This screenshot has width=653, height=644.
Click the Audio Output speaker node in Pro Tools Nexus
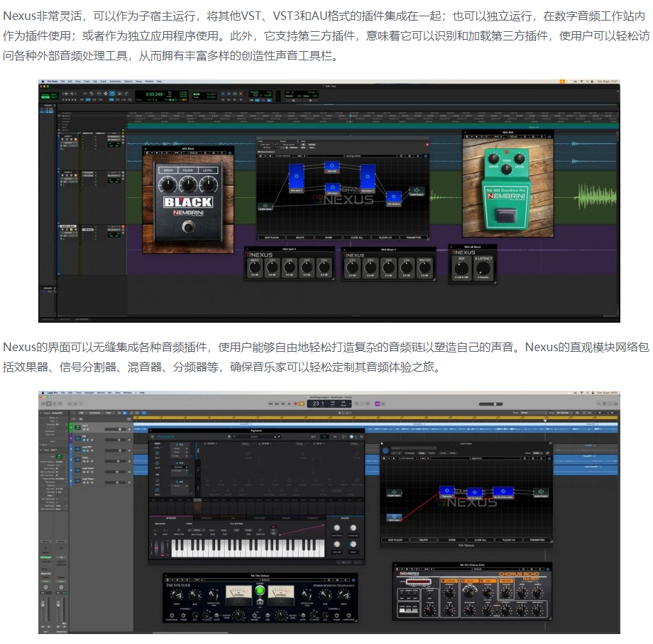pyautogui.click(x=416, y=191)
